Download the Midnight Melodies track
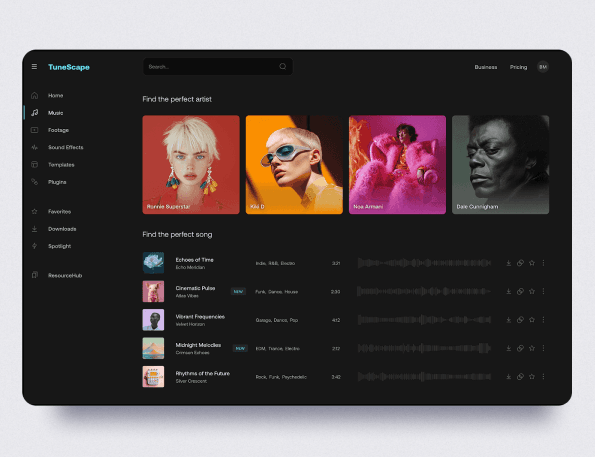This screenshot has height=457, width=595. click(508, 348)
